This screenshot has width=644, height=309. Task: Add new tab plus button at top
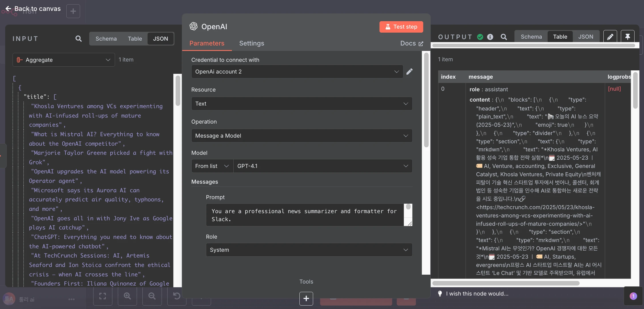tap(73, 11)
